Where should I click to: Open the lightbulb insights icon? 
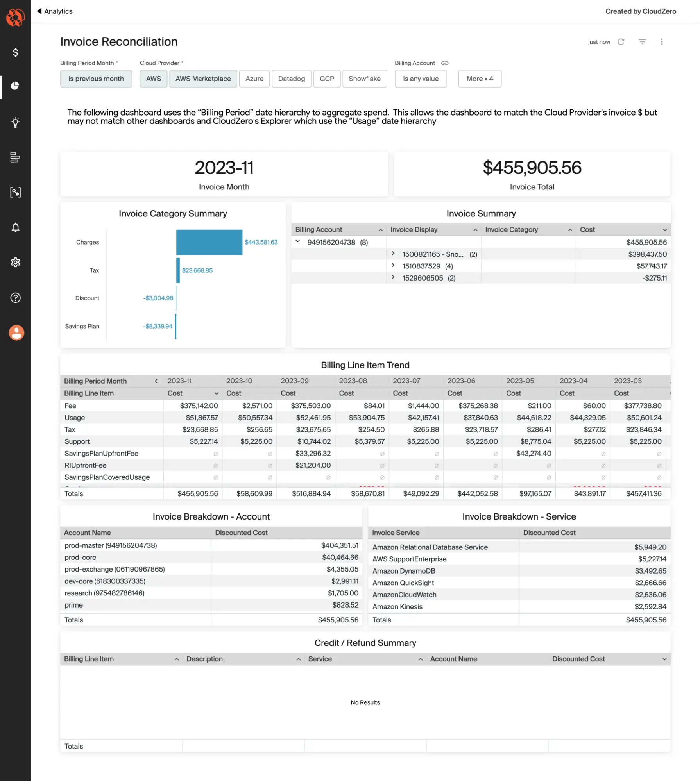pos(15,122)
